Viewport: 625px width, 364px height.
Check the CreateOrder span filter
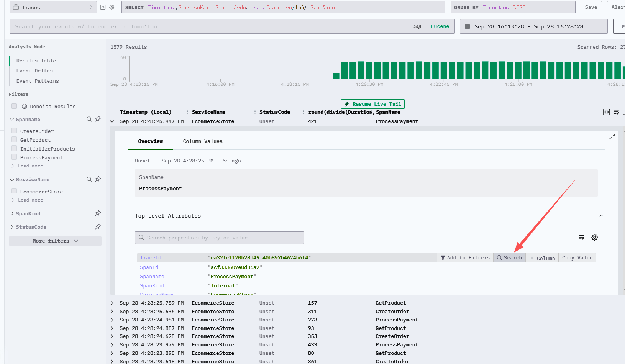point(14,131)
